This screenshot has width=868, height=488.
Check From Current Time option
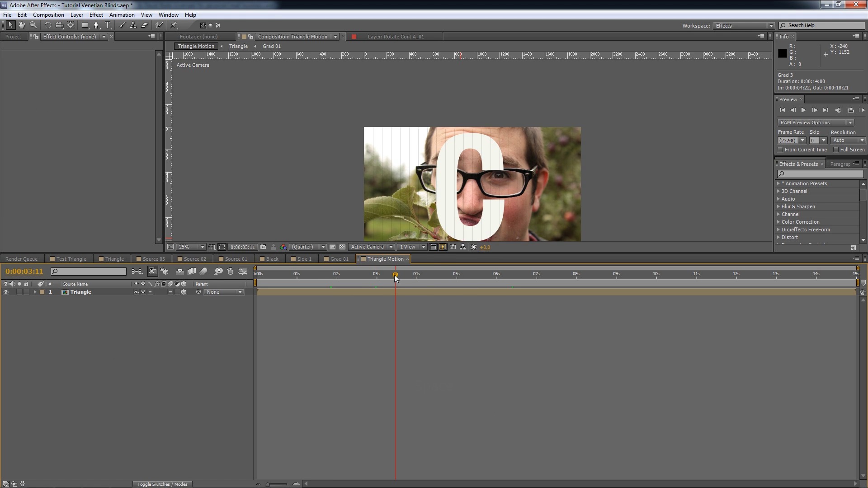pos(780,150)
